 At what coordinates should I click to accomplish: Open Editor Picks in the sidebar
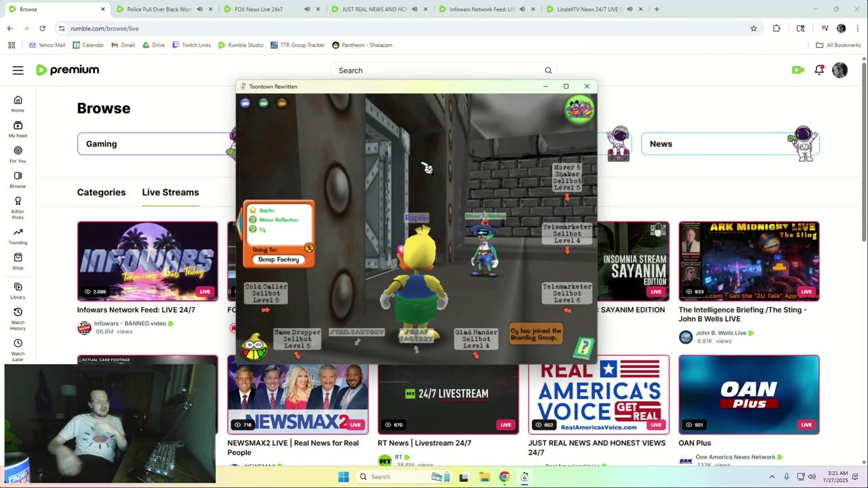(x=18, y=206)
